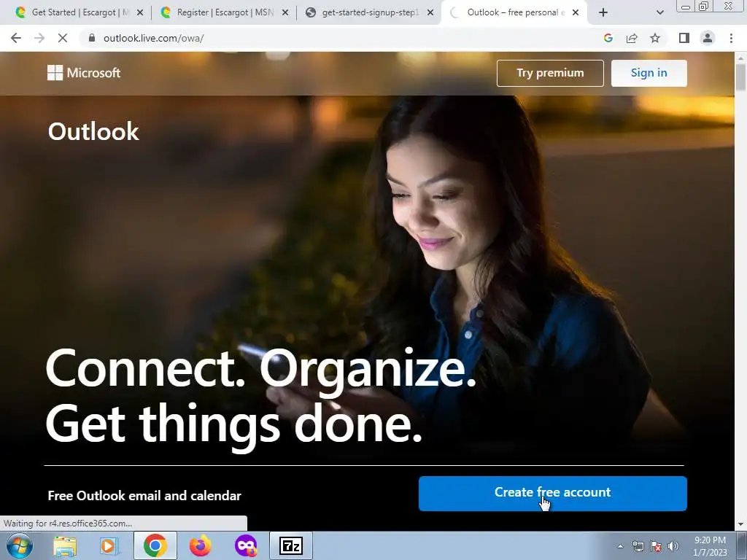747x560 pixels.
Task: Click the Google icon in address bar
Action: (608, 38)
